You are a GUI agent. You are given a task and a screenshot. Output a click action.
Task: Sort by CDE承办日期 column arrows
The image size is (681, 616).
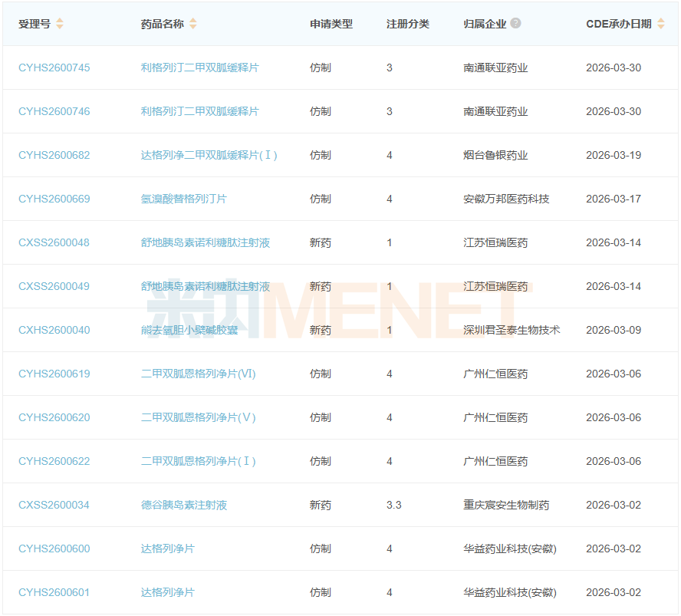point(660,24)
